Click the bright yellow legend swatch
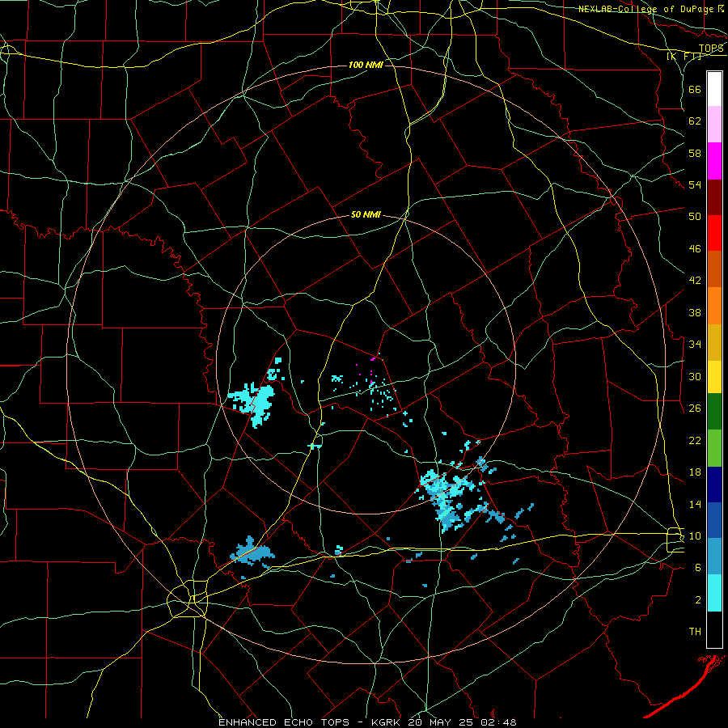Viewport: 728px width, 728px height. [x=714, y=377]
